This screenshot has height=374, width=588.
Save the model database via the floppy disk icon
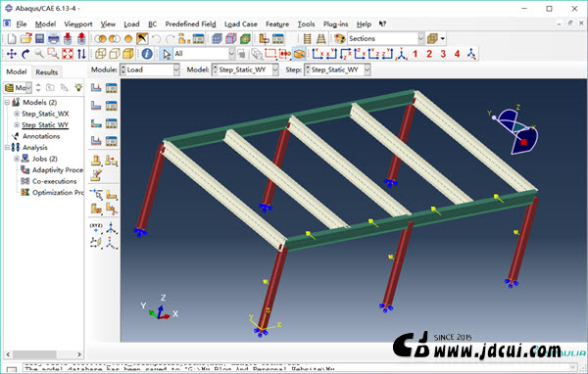40,38
